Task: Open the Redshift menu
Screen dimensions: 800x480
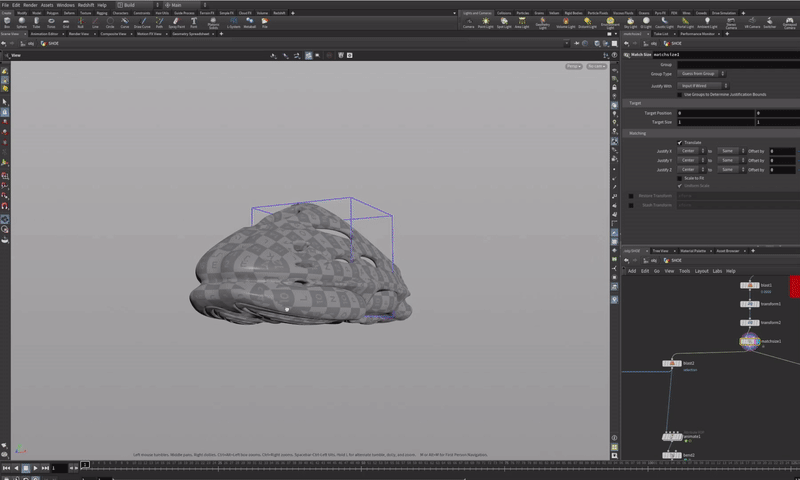Action: pos(86,5)
